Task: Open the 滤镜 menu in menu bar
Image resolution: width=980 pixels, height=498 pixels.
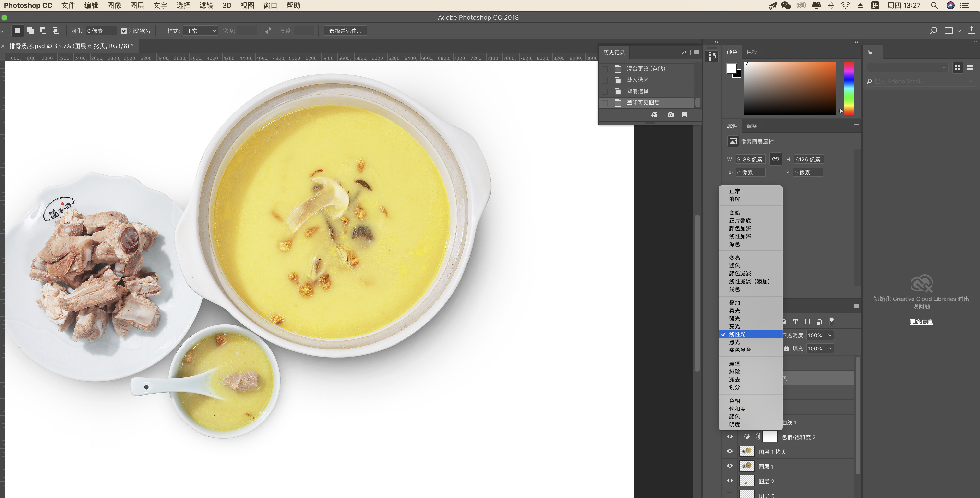Action: [206, 5]
